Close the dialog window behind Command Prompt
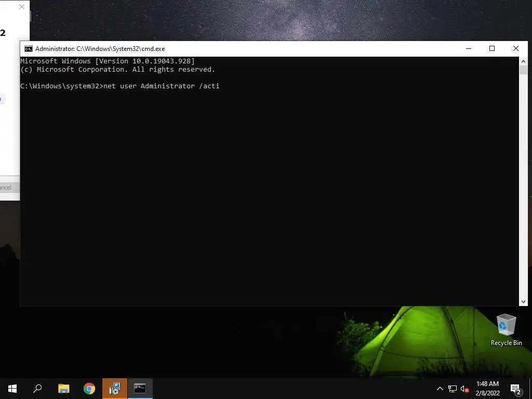 (22, 7)
